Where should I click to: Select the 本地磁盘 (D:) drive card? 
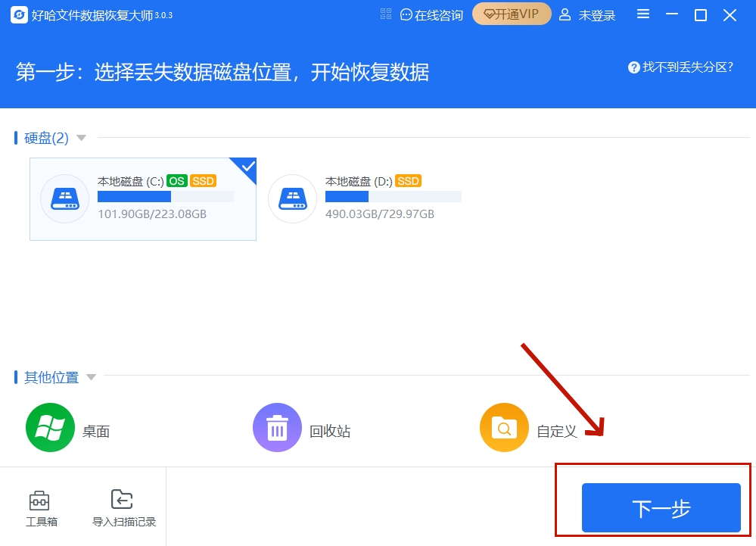[371, 198]
